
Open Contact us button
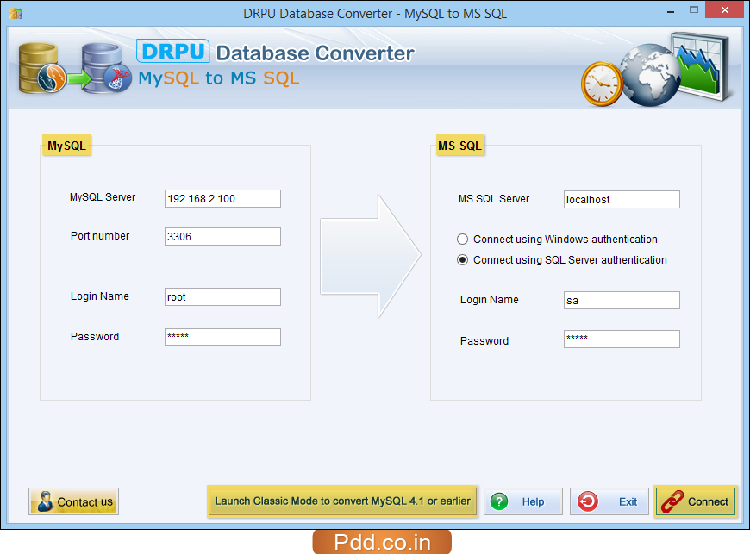(x=73, y=501)
